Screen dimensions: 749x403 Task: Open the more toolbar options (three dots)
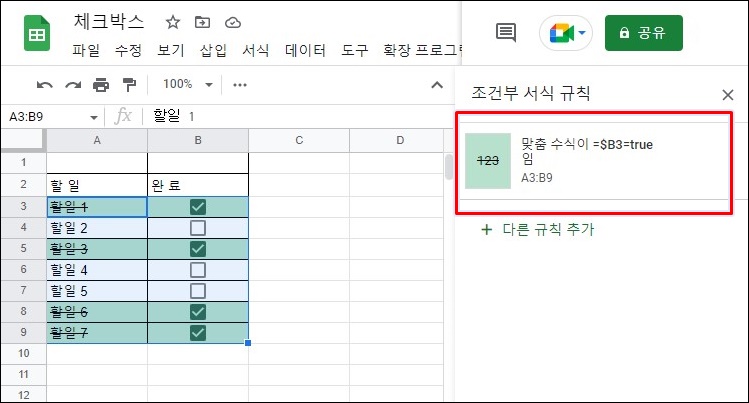239,85
